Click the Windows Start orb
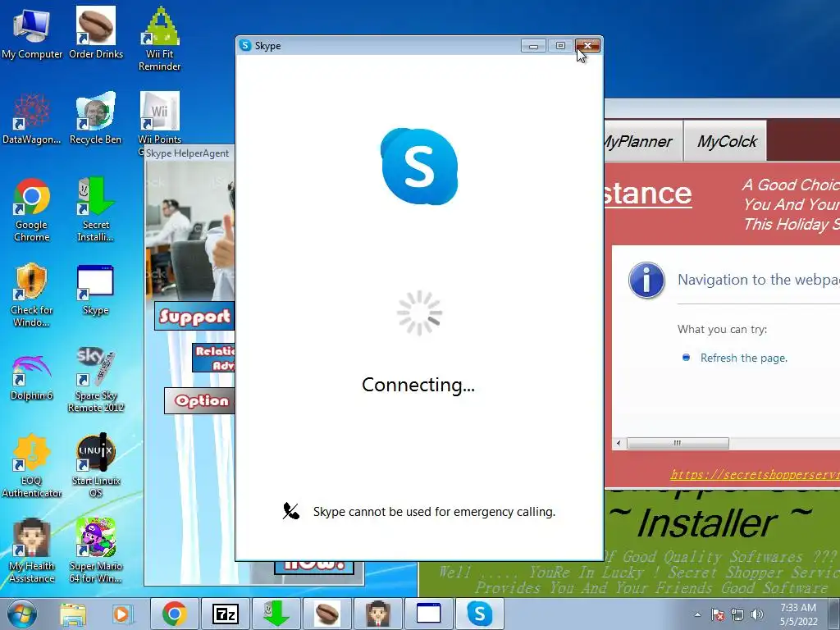This screenshot has width=840, height=630. 21,614
